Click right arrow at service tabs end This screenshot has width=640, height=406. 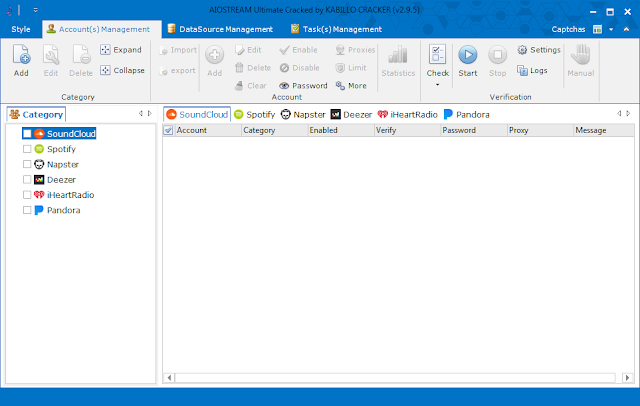pyautogui.click(x=628, y=113)
